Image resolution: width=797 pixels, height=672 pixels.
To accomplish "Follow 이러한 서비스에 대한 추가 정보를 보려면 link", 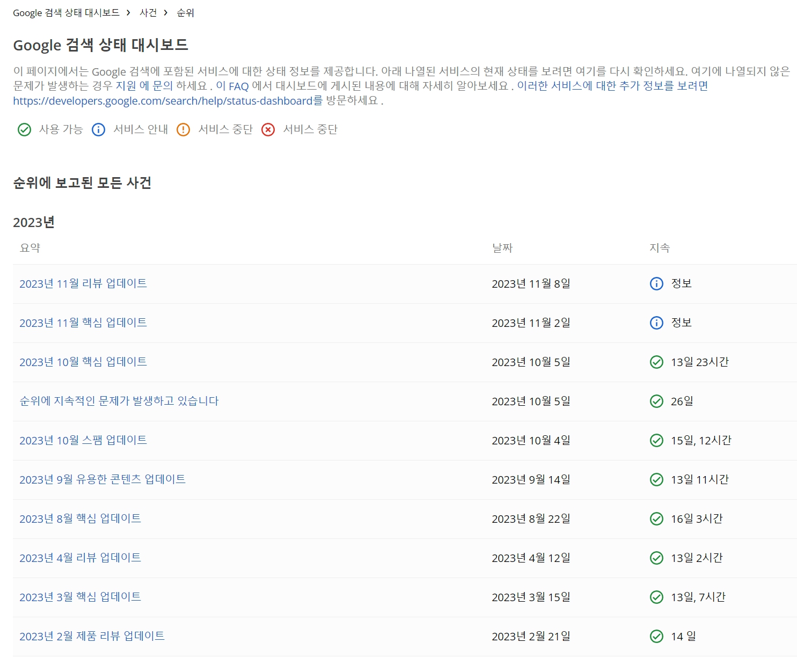I will point(612,86).
